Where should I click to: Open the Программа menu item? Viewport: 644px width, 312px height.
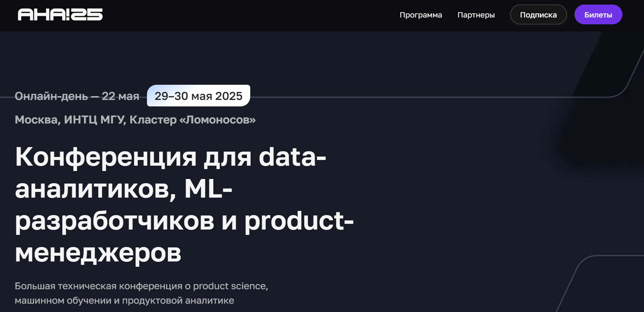click(x=421, y=15)
